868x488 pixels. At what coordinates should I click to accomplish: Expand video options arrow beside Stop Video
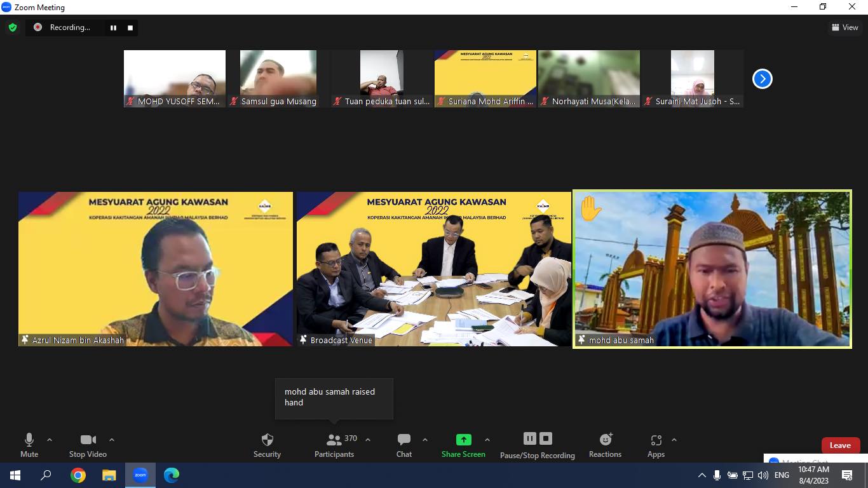coord(112,440)
